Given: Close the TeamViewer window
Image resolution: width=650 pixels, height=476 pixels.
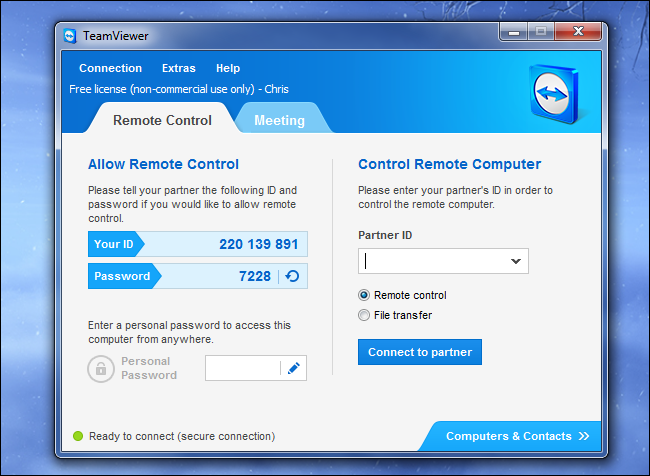Looking at the screenshot, I should click(578, 32).
